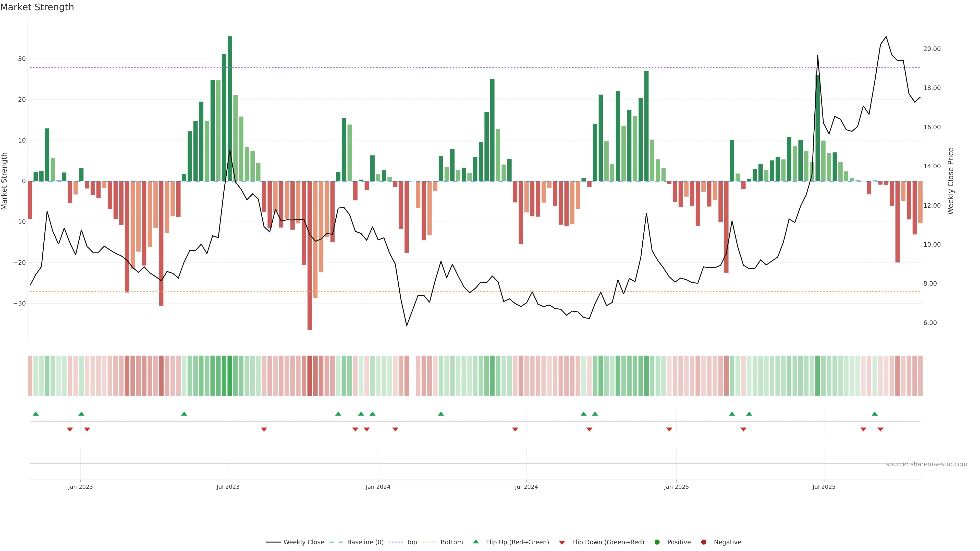Click the Flip Up green triangle legend icon
The width and height of the screenshot is (980, 551).
pyautogui.click(x=475, y=542)
